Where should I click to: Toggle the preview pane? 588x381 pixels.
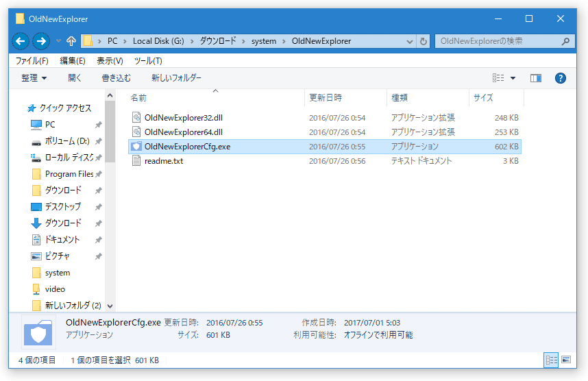535,78
